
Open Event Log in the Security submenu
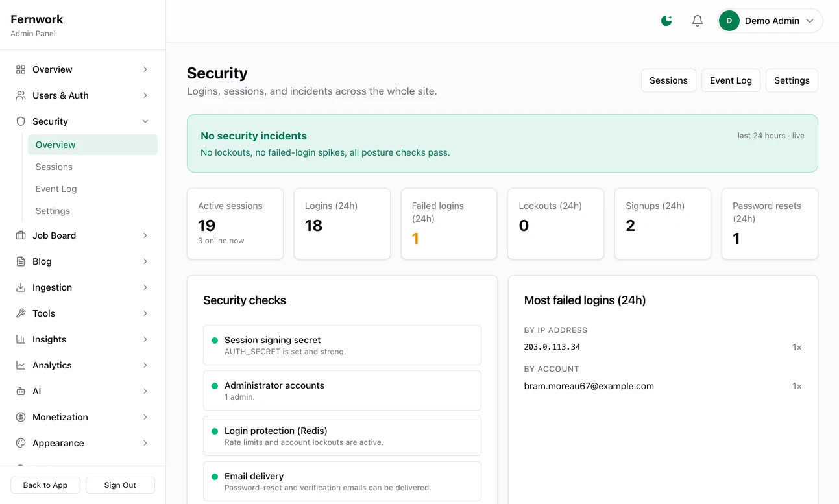(x=93, y=189)
